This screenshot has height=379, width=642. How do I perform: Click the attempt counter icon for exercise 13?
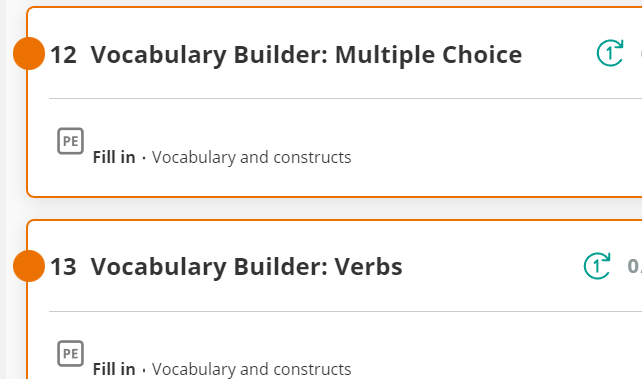(597, 266)
